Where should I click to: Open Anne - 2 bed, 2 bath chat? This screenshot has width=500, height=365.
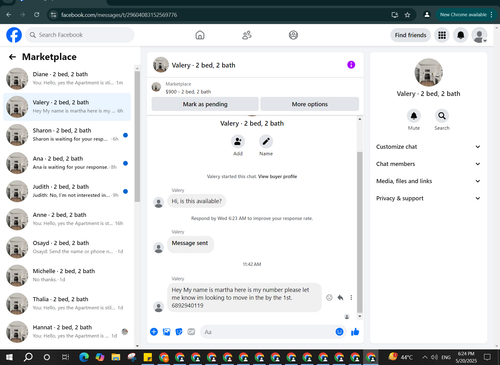[67, 219]
